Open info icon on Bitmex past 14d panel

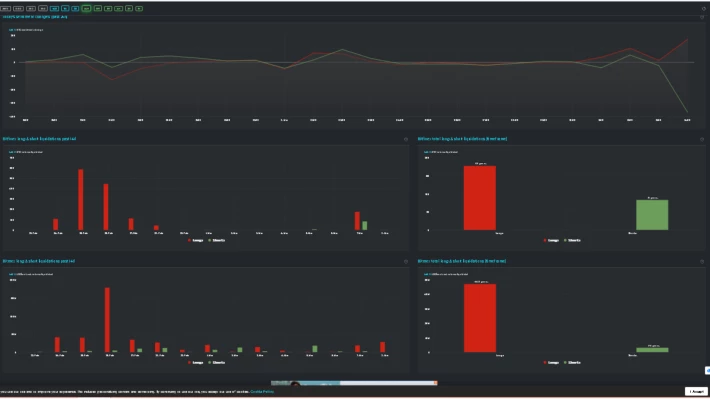pos(406,262)
